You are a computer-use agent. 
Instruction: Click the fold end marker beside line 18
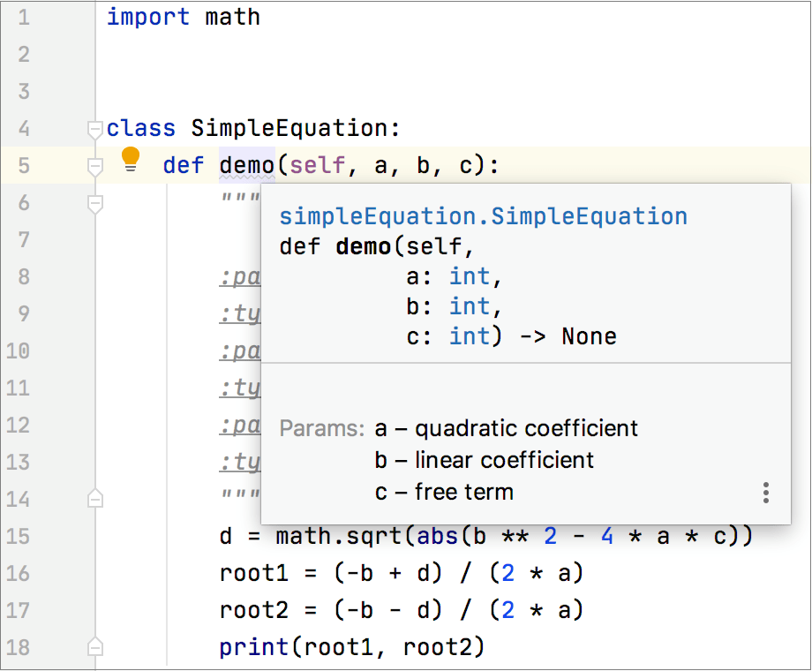coord(94,647)
